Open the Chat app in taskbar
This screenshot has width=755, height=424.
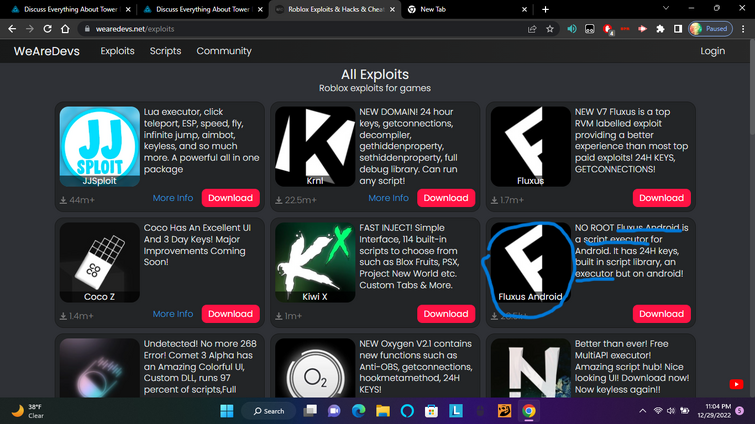coord(334,411)
